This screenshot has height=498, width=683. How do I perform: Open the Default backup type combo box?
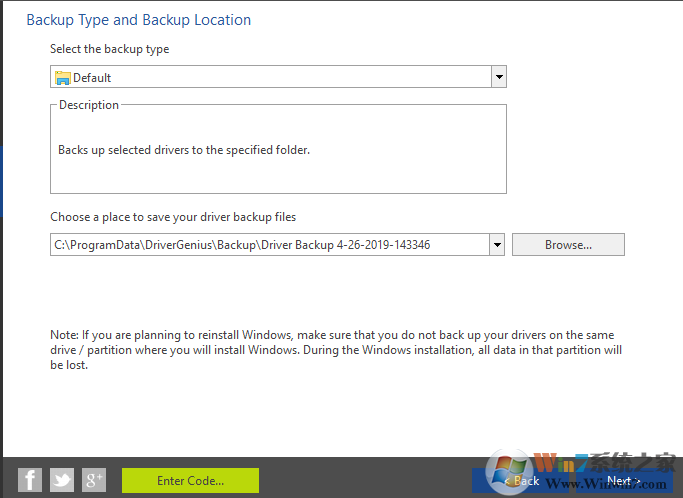[270, 78]
